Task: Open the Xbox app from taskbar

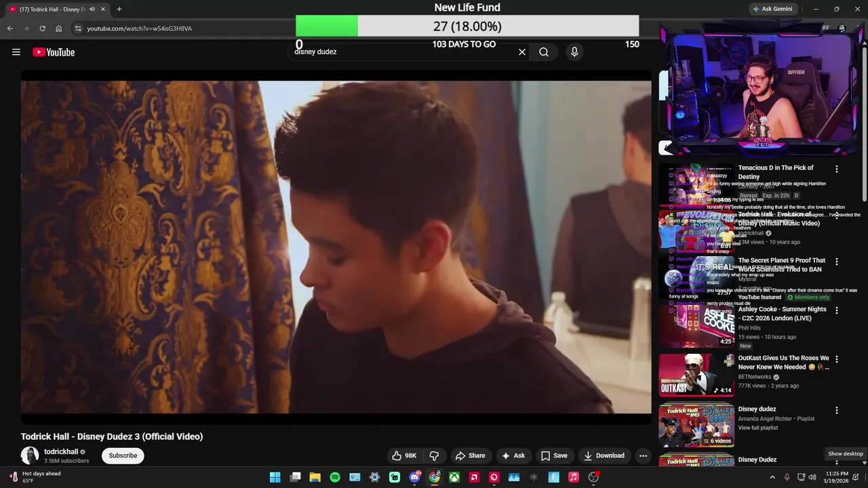Action: coord(454,477)
